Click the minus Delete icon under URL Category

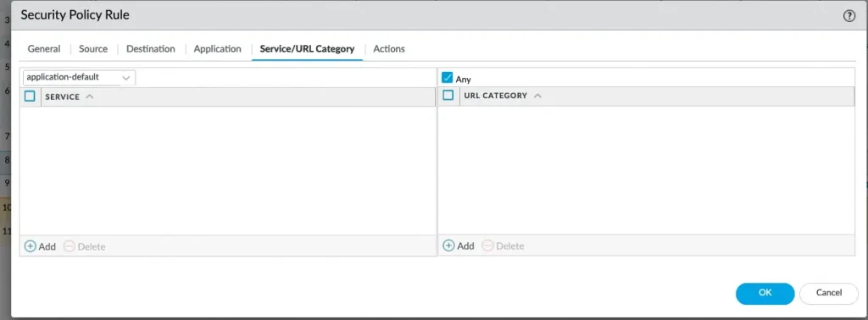487,246
